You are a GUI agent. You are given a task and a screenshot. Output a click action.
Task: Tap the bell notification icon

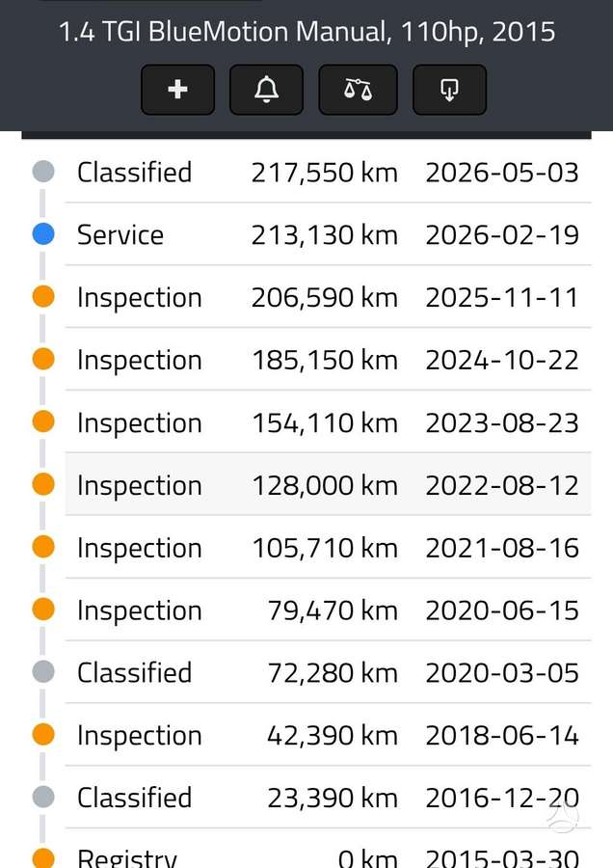click(x=266, y=90)
